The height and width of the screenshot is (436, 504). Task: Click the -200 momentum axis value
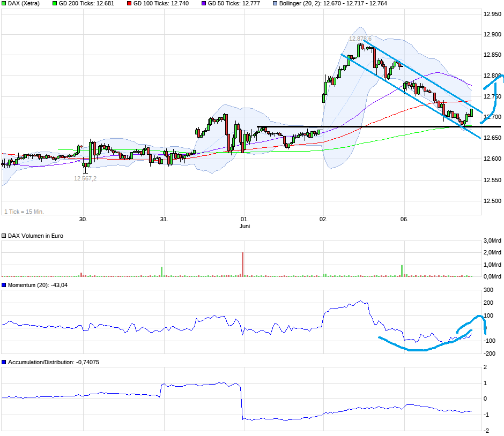pyautogui.click(x=490, y=354)
